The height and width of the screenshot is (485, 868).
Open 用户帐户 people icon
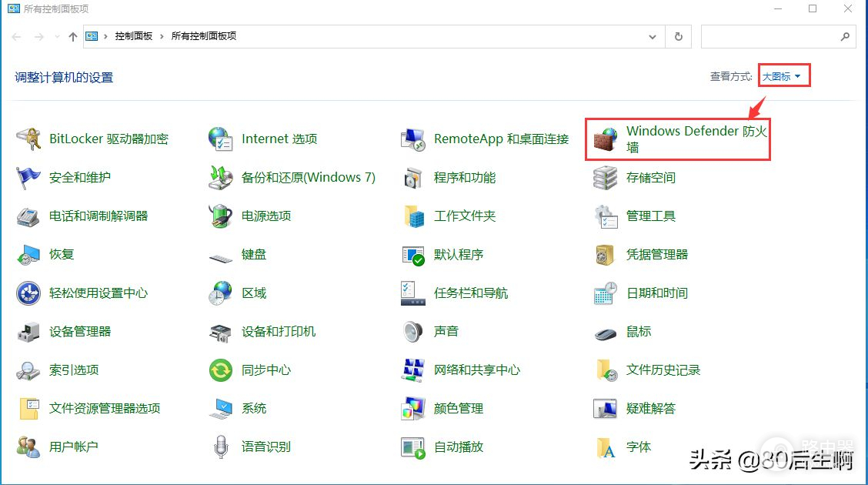pos(28,447)
